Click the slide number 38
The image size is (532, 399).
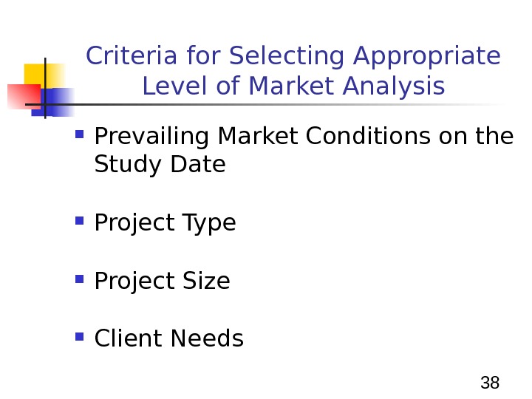click(x=490, y=383)
